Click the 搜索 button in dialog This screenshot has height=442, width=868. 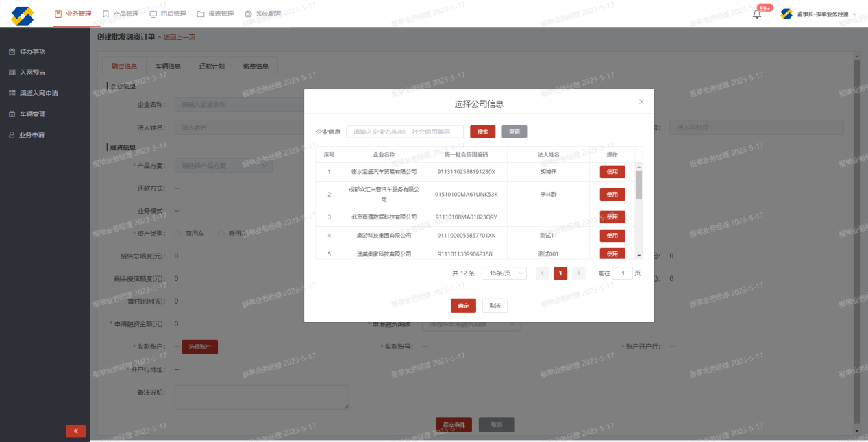point(482,132)
